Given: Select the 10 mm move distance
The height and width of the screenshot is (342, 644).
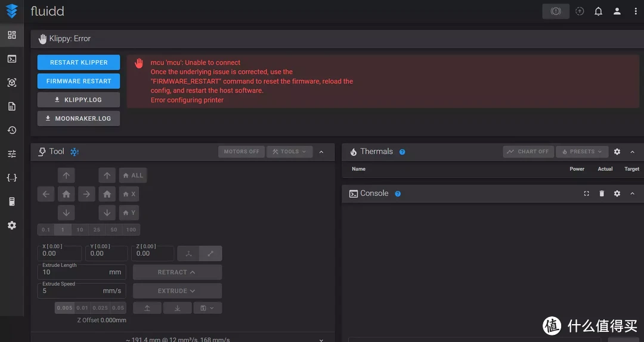Looking at the screenshot, I should point(80,229).
